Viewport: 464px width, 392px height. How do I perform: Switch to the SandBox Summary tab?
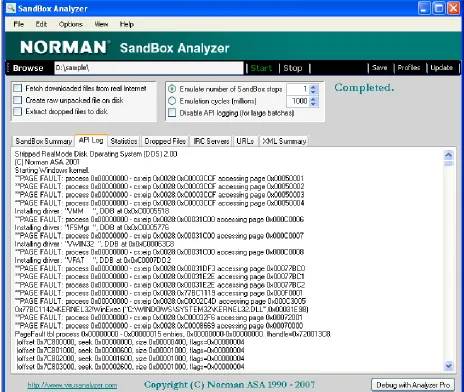[x=44, y=141]
